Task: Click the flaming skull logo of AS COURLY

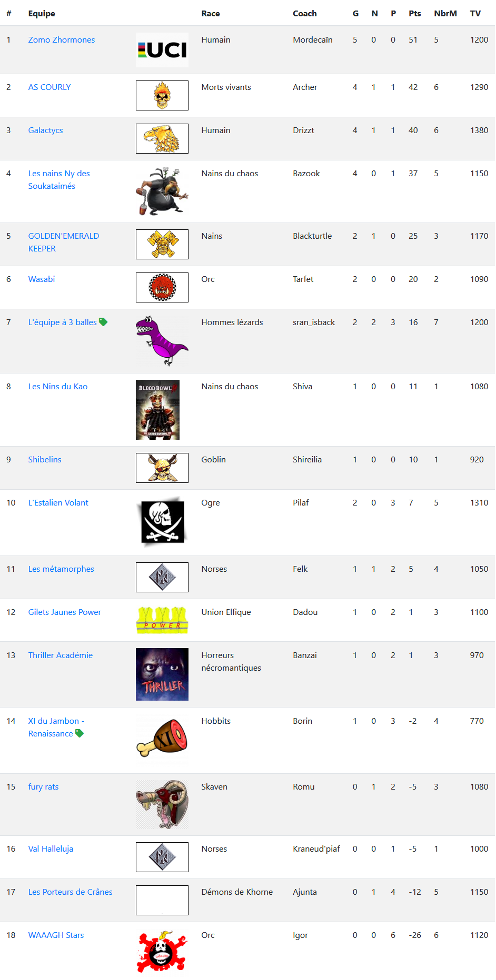Action: [162, 95]
